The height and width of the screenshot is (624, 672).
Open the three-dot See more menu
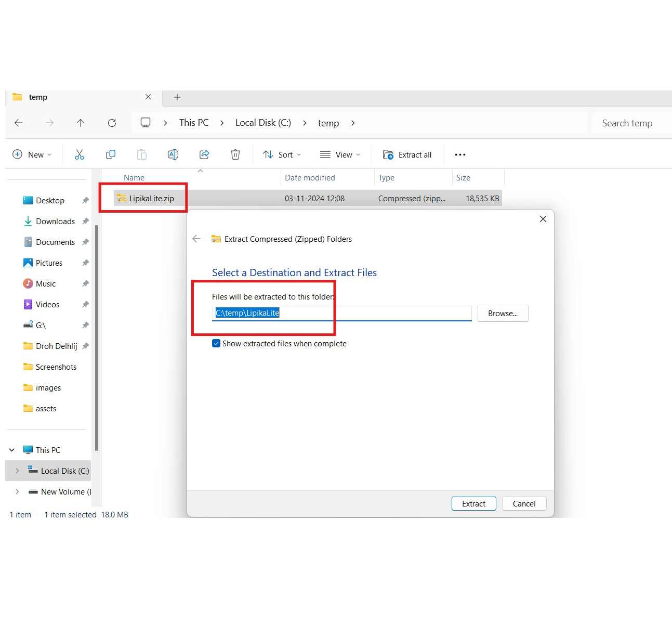tap(460, 154)
